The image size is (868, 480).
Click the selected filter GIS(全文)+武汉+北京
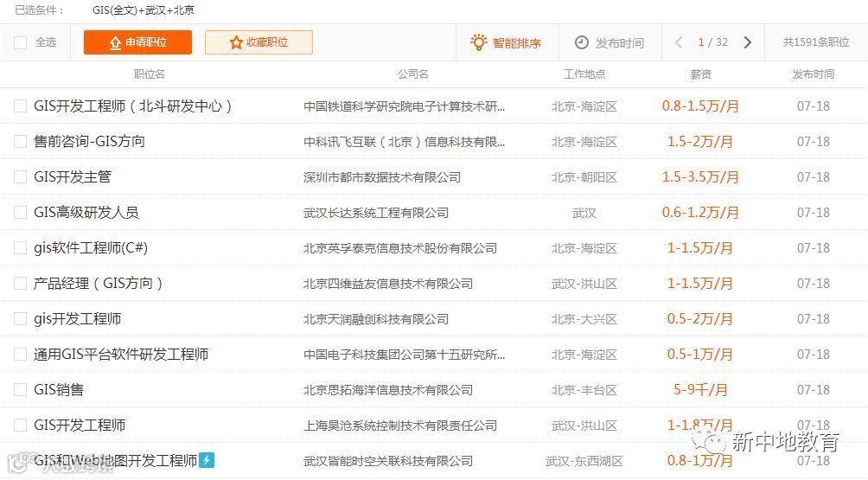pos(144,10)
